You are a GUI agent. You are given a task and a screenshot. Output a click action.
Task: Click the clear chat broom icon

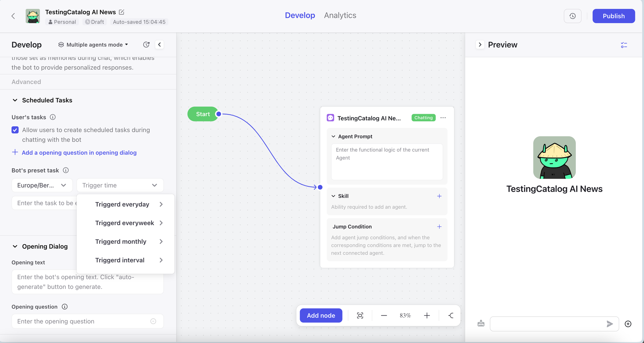point(481,324)
